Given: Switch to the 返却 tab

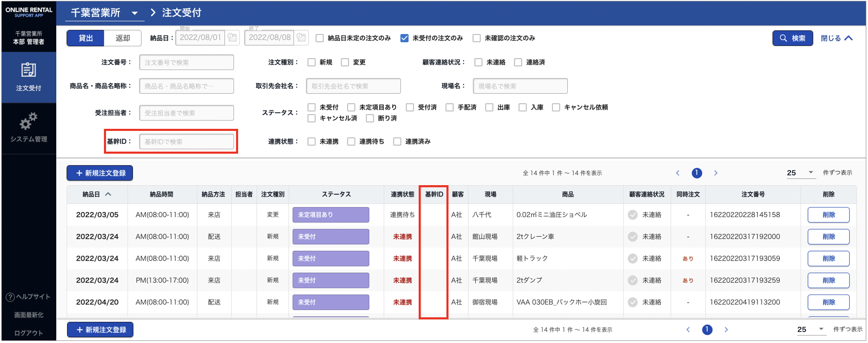Looking at the screenshot, I should coord(123,38).
